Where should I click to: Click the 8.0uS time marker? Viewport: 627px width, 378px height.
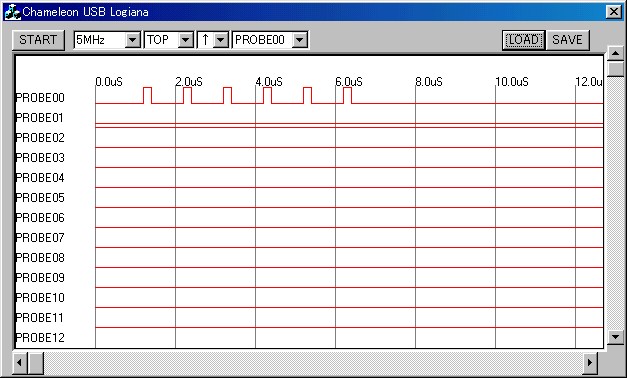tap(429, 82)
